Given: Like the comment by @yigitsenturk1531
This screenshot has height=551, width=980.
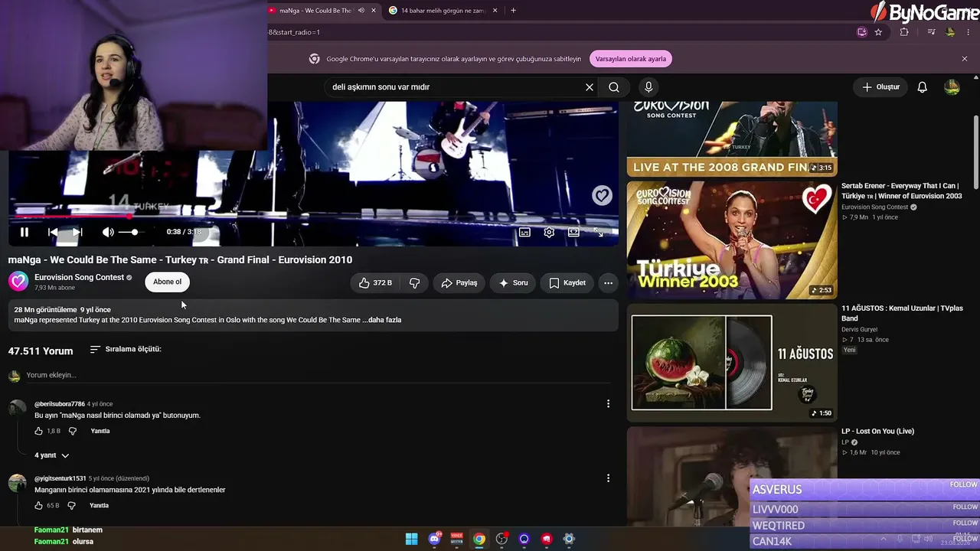Looking at the screenshot, I should click(x=39, y=505).
